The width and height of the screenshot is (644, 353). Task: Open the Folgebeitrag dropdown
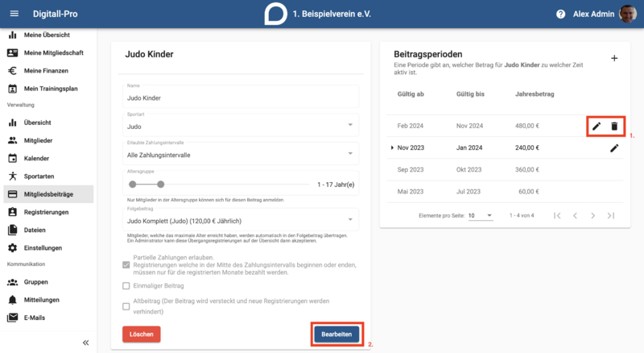coord(240,219)
